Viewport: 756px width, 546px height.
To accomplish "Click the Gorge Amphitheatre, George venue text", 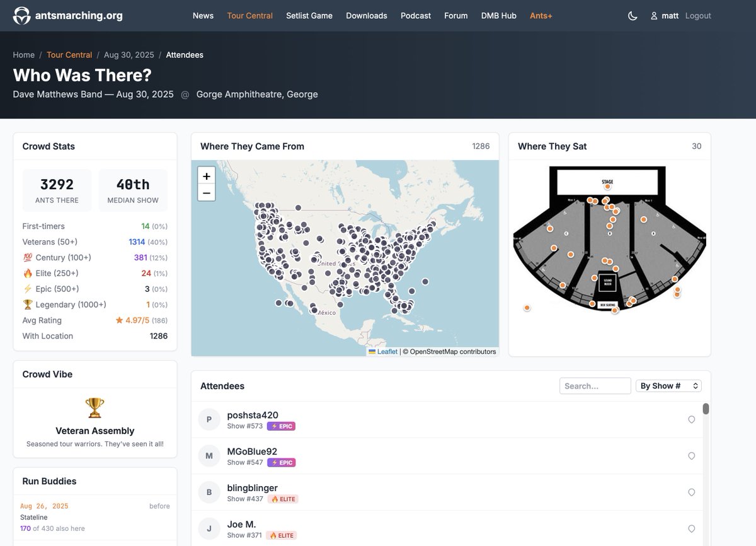I will 257,95.
